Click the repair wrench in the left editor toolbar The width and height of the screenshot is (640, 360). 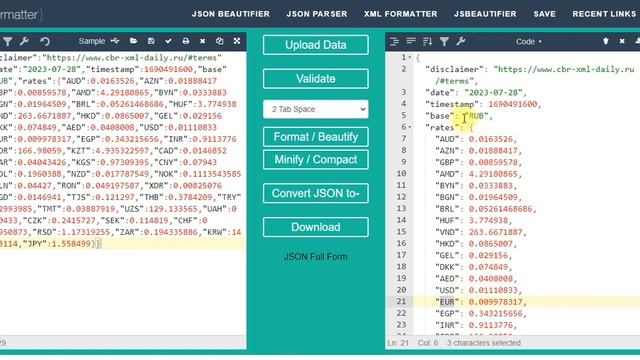coord(24,41)
